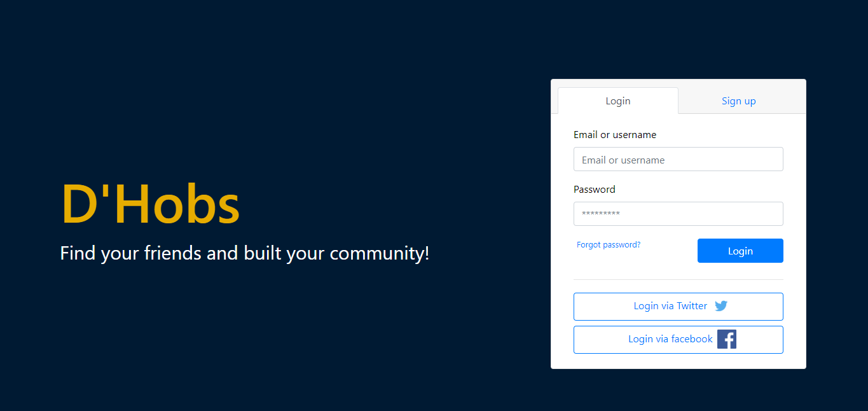Choose Login via Twitter button
Screen dimensions: 868x411
click(x=678, y=307)
